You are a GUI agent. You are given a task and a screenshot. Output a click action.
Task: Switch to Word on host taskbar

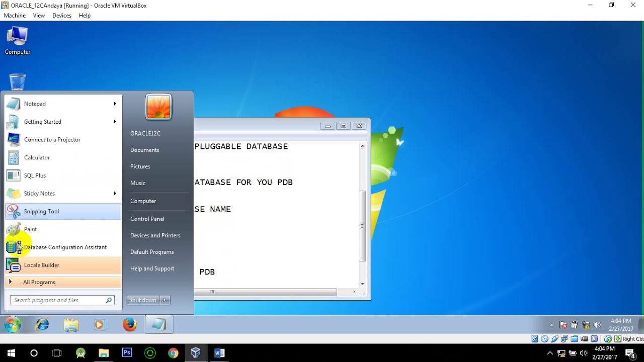click(219, 353)
